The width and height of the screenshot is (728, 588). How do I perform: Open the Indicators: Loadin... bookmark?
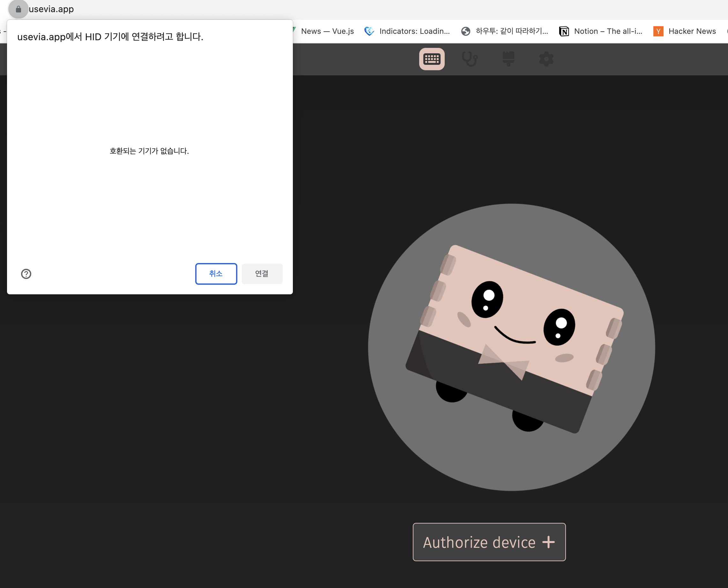(x=414, y=31)
